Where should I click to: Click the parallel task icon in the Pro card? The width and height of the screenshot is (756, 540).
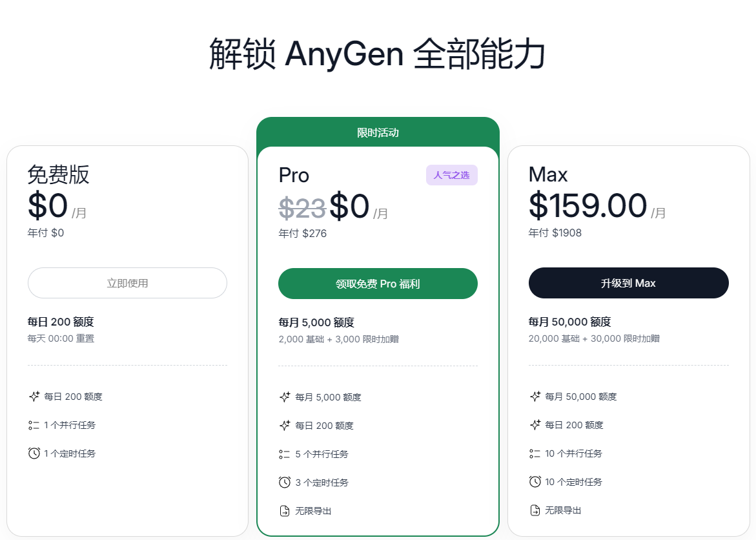coord(284,453)
